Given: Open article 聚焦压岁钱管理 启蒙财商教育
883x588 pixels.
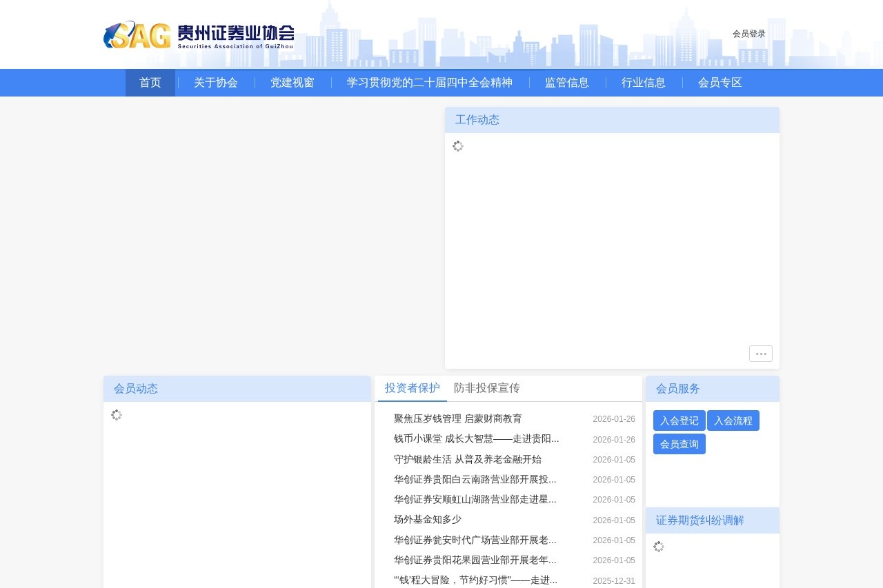Looking at the screenshot, I should coord(458,419).
